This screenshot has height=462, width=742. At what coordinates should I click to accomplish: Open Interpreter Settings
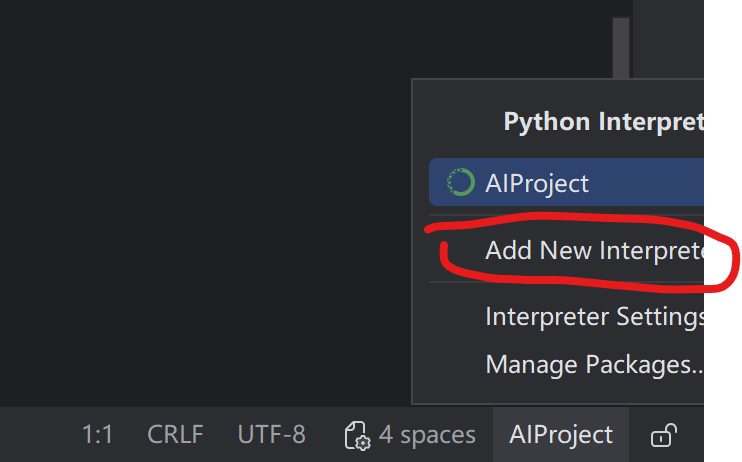566,316
